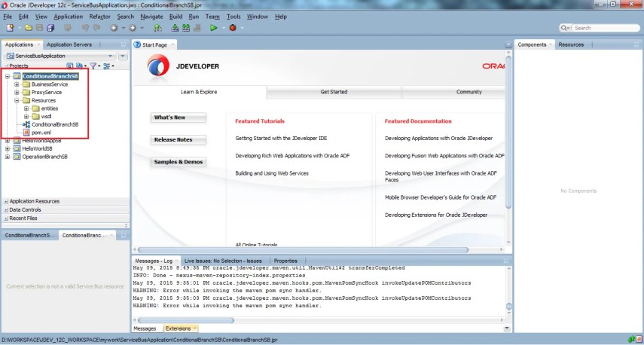The width and height of the screenshot is (644, 345).
Task: Click the Samples & Demos button
Action: pos(179,162)
